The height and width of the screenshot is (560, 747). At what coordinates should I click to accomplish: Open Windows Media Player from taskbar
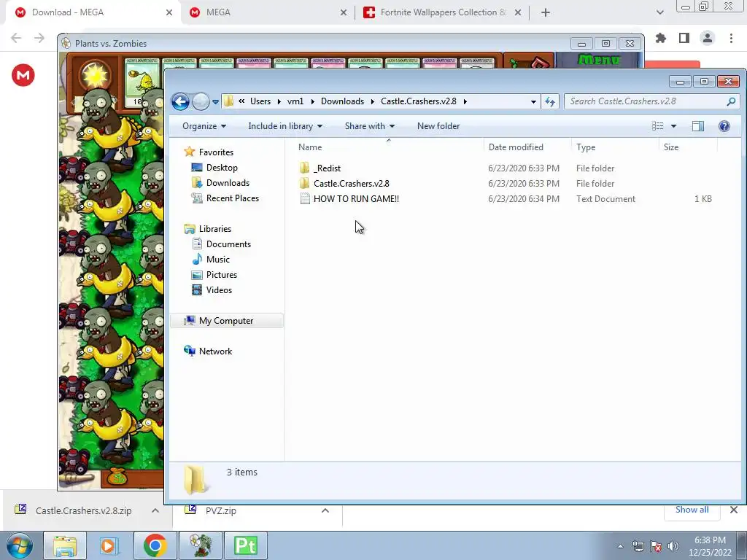(108, 545)
